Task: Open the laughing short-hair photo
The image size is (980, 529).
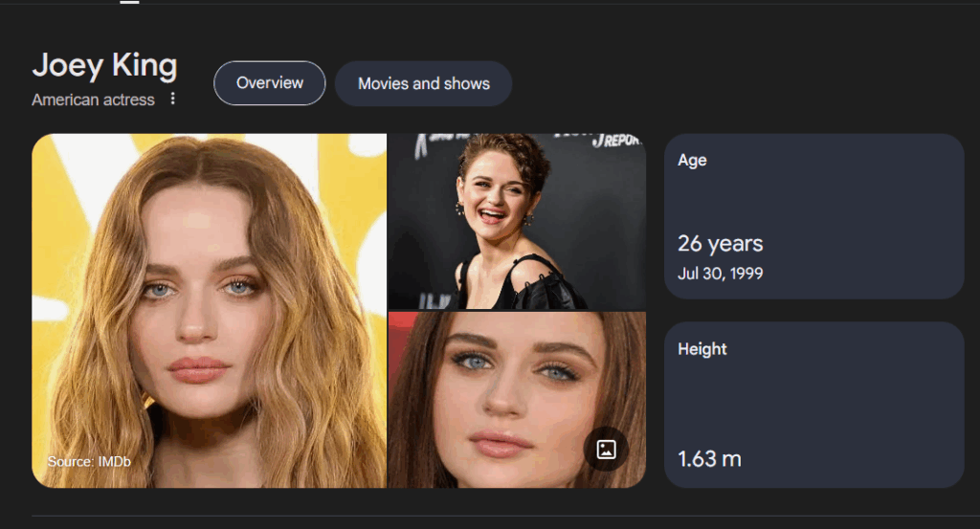Action: click(517, 222)
